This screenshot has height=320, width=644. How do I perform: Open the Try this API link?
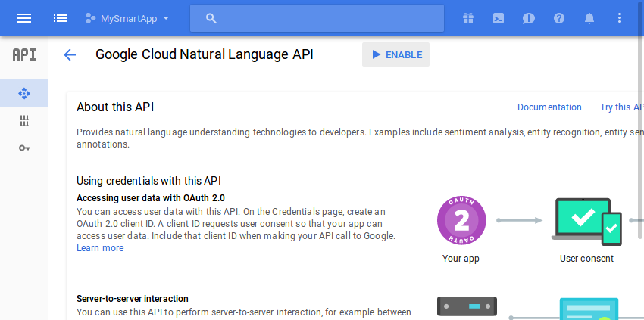(622, 107)
